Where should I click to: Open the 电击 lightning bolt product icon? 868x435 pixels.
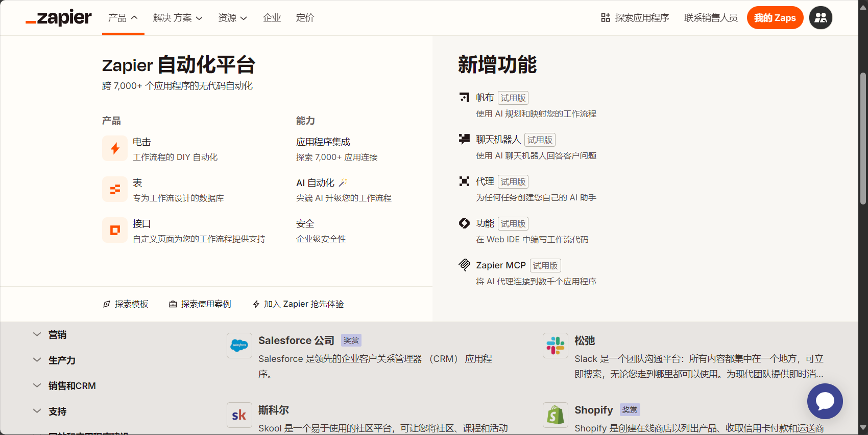(115, 148)
